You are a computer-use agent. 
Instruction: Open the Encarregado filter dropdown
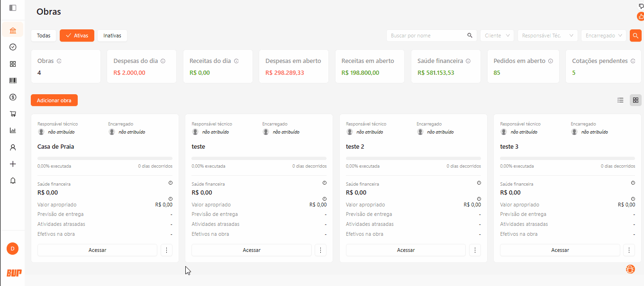coord(604,36)
